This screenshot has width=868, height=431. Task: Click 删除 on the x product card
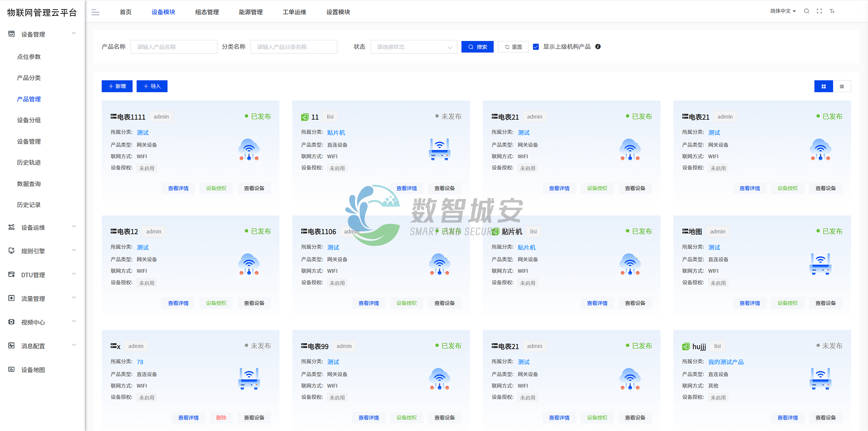(221, 417)
